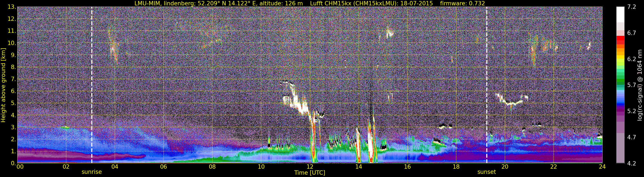The image size is (644, 177).
Task: Click the colorbar label 'log(rc-signal) @ 1064 nm'
Action: click(x=640, y=85)
